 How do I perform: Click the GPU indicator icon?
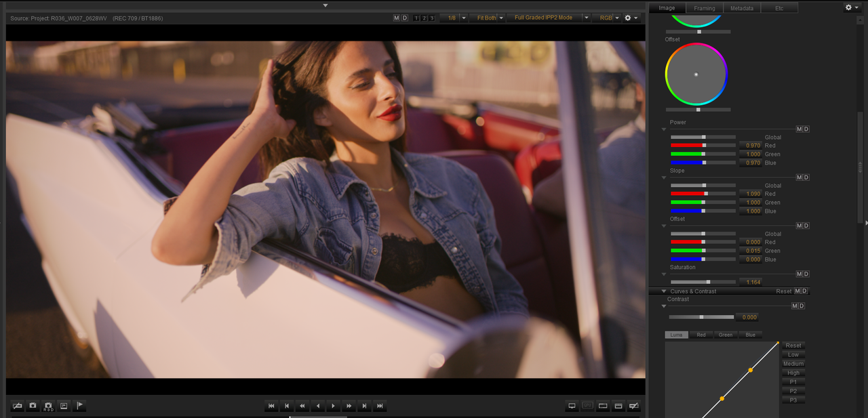coord(587,406)
